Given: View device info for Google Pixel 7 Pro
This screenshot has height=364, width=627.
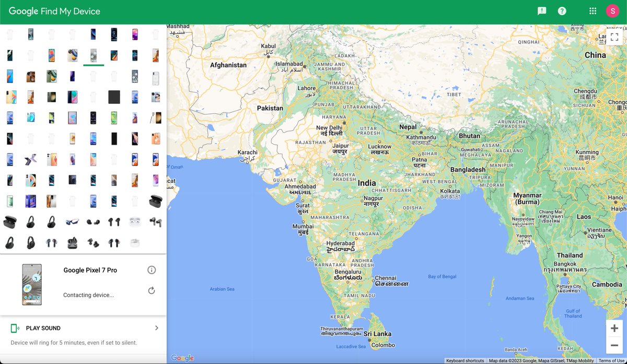Looking at the screenshot, I should pos(152,270).
